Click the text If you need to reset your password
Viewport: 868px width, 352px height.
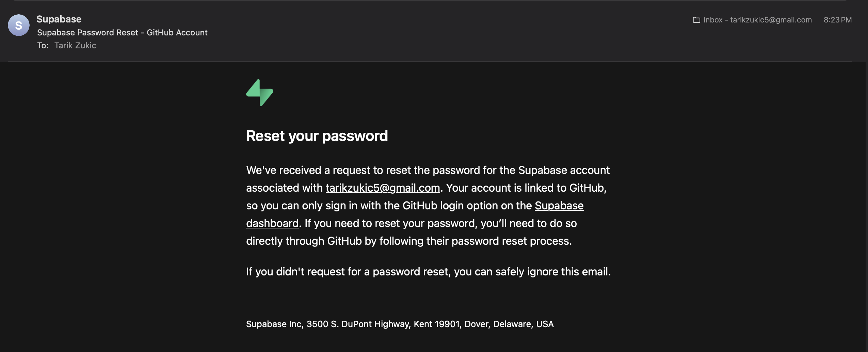(391, 223)
